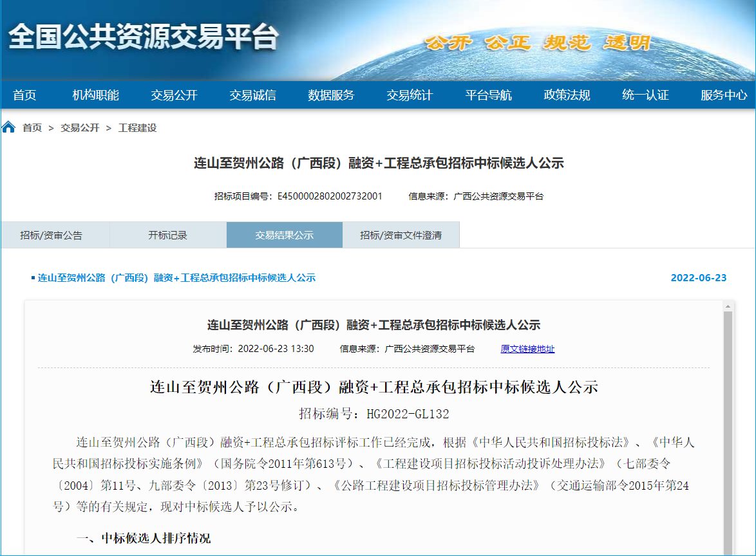Go to 统一认证 in the top menu

click(645, 95)
